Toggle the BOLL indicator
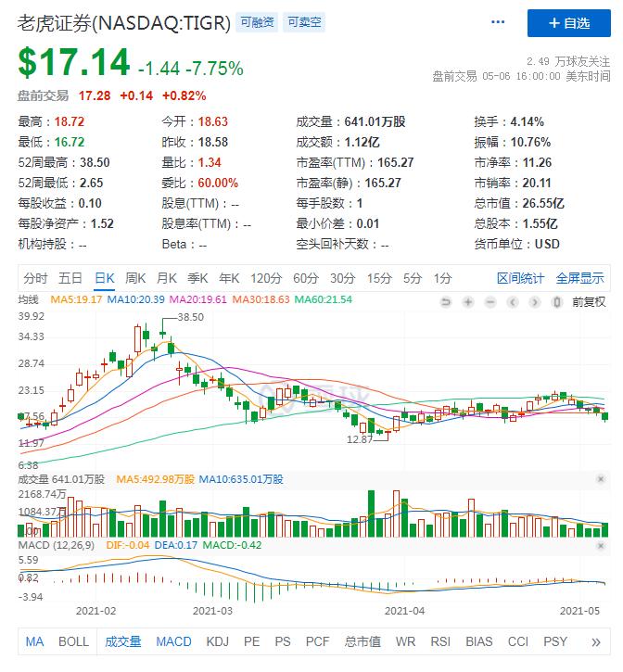 tap(73, 641)
